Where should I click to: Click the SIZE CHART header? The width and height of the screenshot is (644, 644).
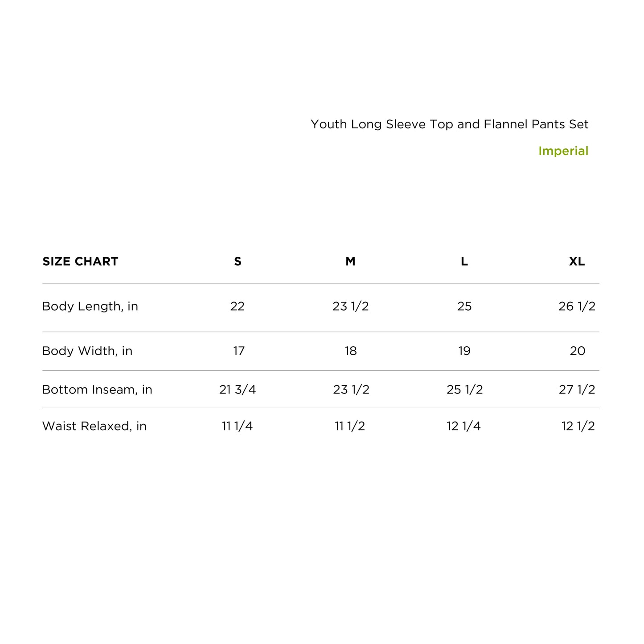coord(80,262)
